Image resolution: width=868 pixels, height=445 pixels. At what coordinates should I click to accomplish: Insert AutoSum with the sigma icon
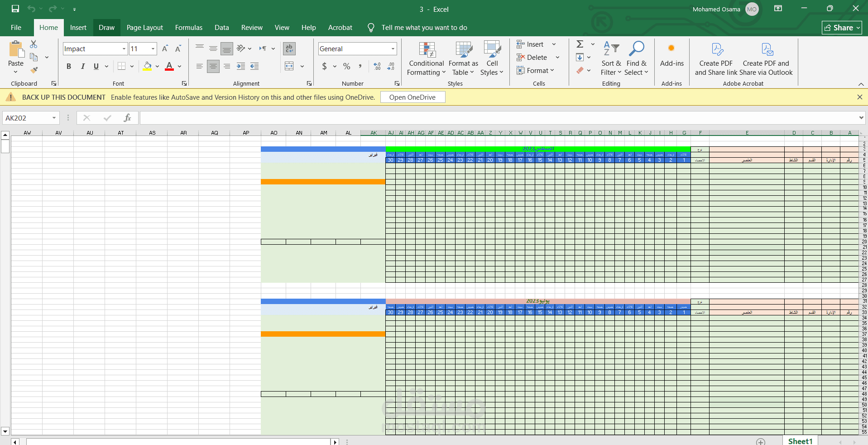580,44
